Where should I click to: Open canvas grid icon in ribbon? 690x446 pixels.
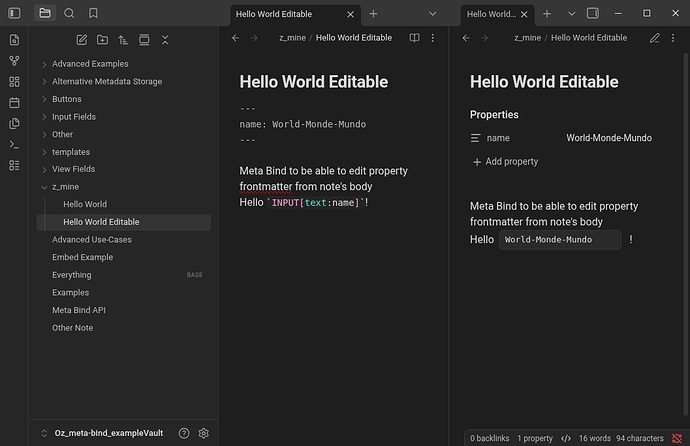tap(14, 82)
